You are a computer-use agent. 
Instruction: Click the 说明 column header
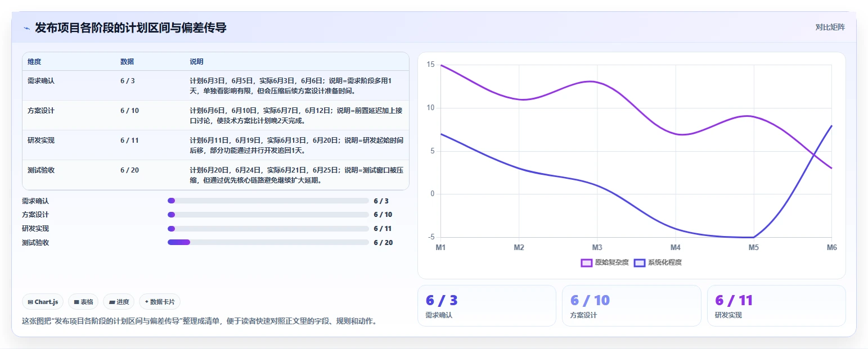click(x=196, y=61)
